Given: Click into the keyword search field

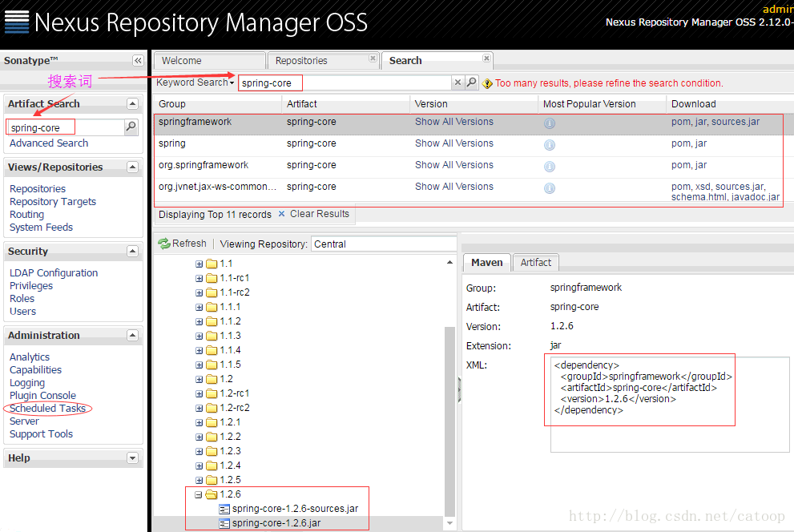Looking at the screenshot, I should [345, 83].
